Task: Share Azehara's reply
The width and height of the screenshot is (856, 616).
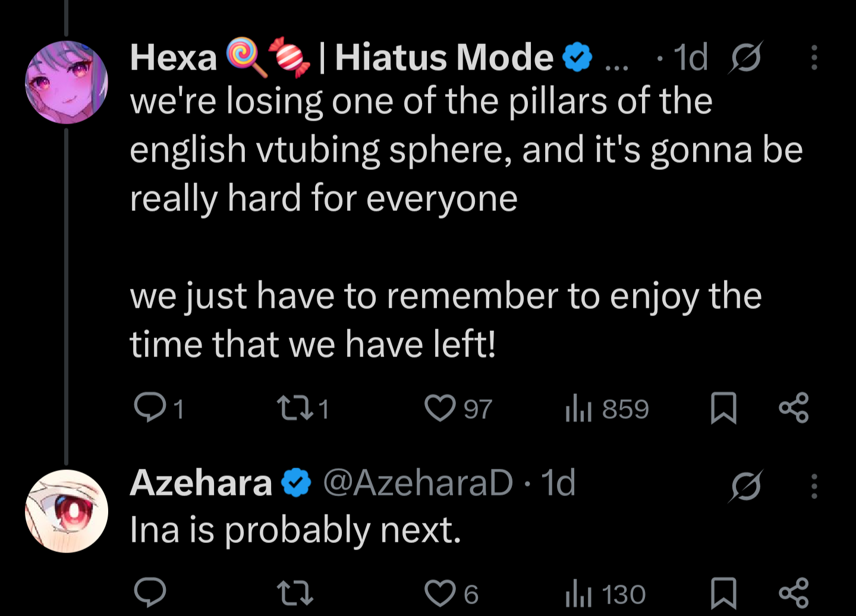Action: [794, 593]
